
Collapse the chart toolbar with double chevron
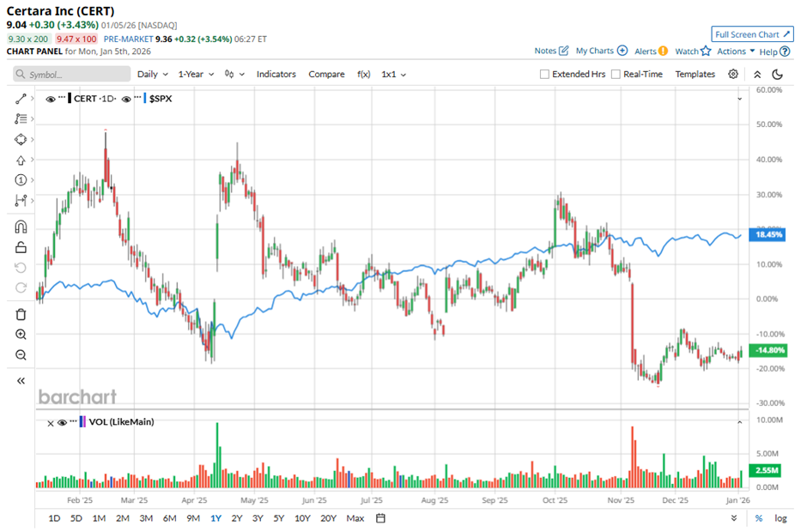coord(757,75)
